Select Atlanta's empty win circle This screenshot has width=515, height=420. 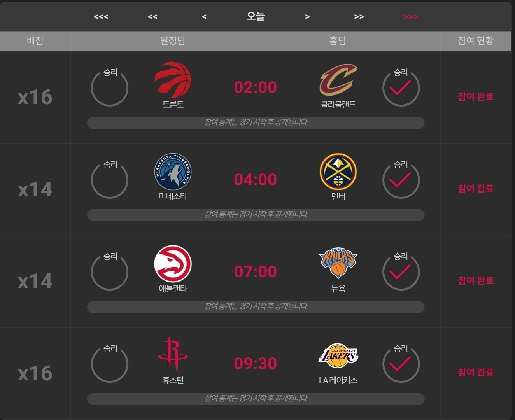(x=110, y=272)
